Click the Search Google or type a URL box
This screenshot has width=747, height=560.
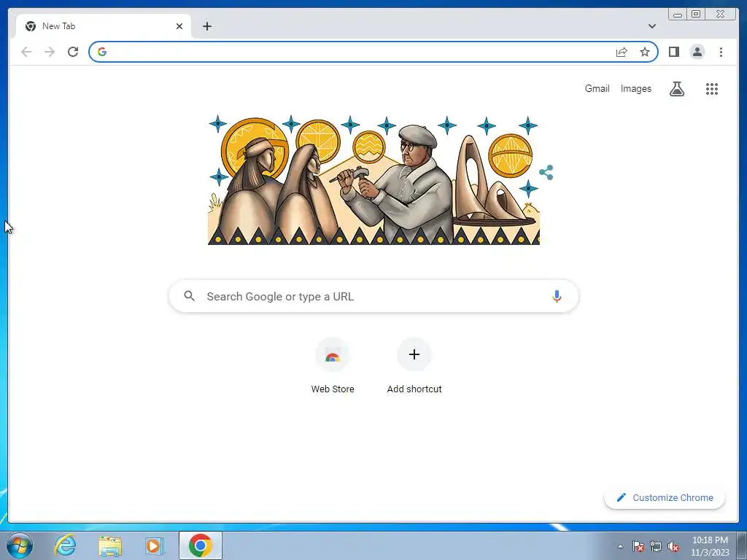[x=373, y=296]
